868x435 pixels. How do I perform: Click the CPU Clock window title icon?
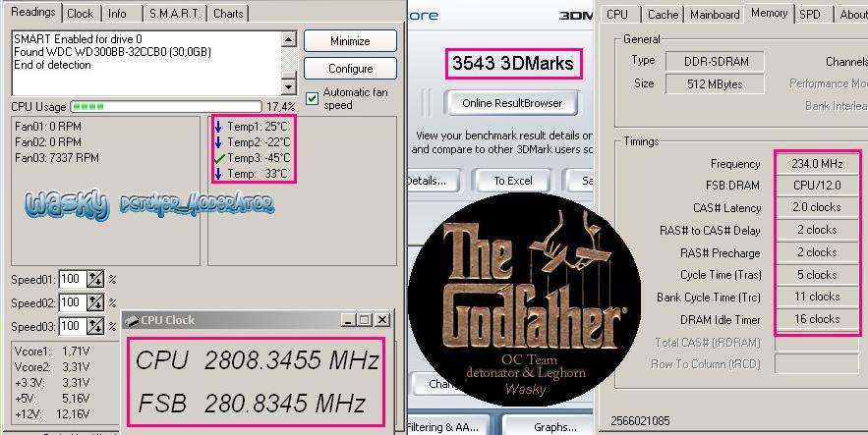(132, 320)
